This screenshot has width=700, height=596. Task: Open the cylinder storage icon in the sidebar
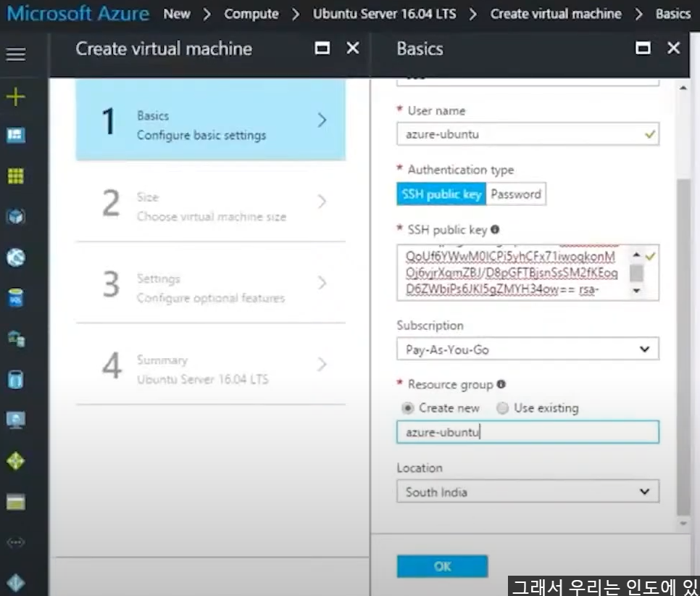click(x=16, y=380)
